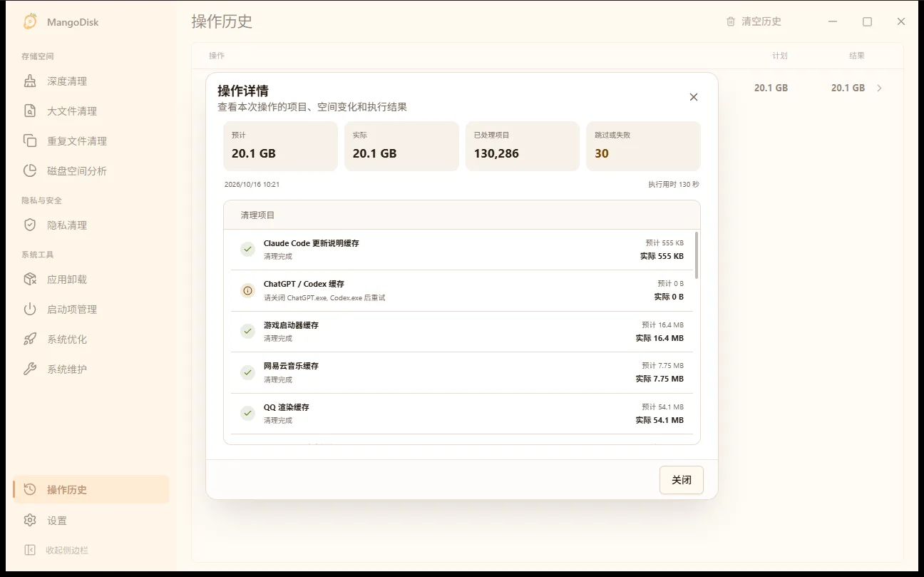Open 磁盘空间分析 from the sidebar

(91, 171)
